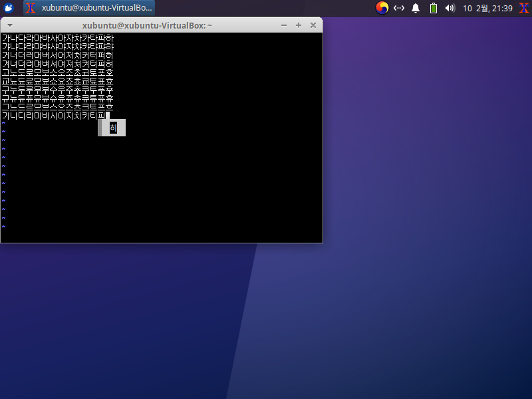Click the terminal title bar text
Screen dimensions: 532x399
tap(147, 25)
